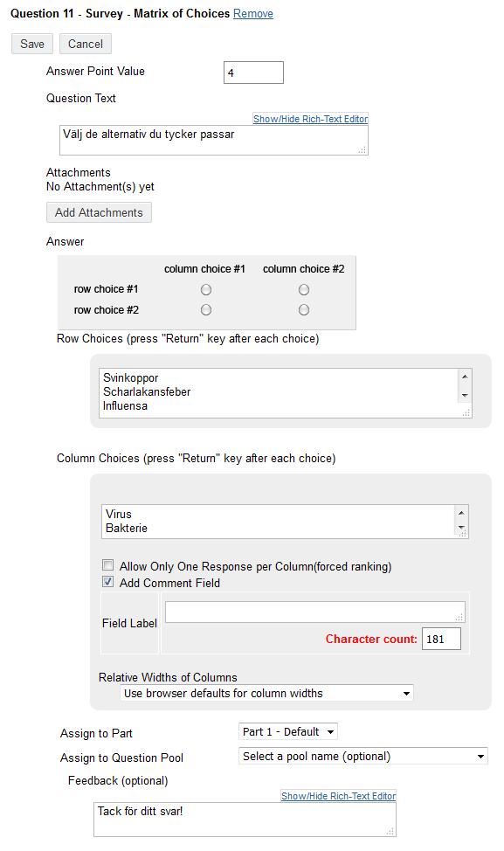Toggle Rich-Text Editor for Feedback
The width and height of the screenshot is (504, 851).
(339, 796)
